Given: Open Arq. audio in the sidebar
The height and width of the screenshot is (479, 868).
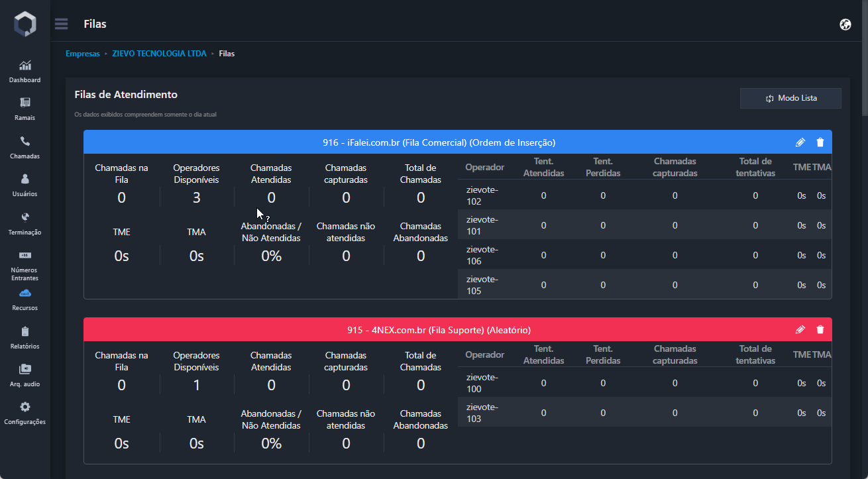Looking at the screenshot, I should coord(25,375).
